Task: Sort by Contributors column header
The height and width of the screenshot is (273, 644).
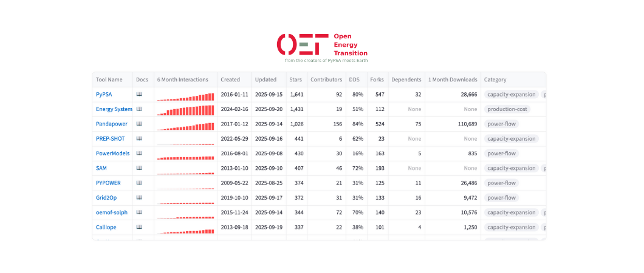Action: pos(326,79)
